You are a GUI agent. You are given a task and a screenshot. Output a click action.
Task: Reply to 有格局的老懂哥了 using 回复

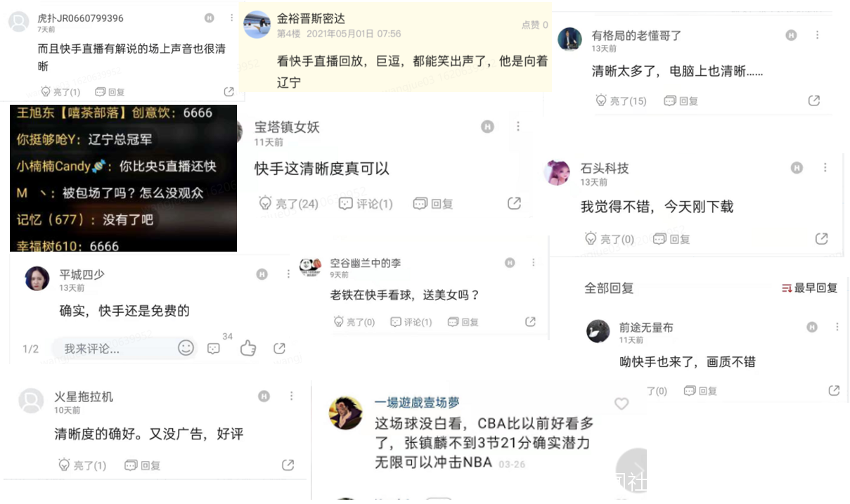(681, 101)
